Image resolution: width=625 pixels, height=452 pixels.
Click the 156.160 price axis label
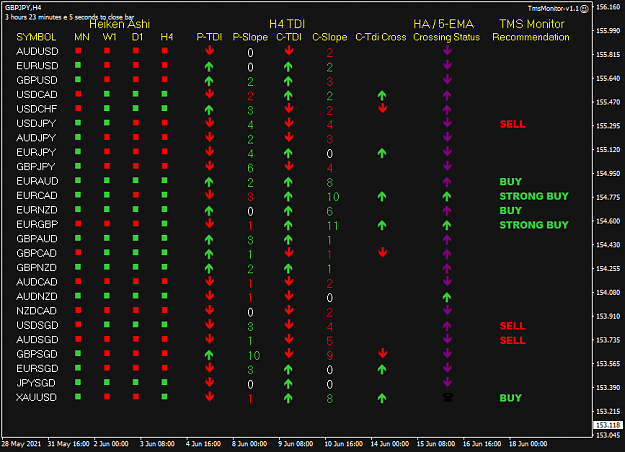click(x=608, y=7)
